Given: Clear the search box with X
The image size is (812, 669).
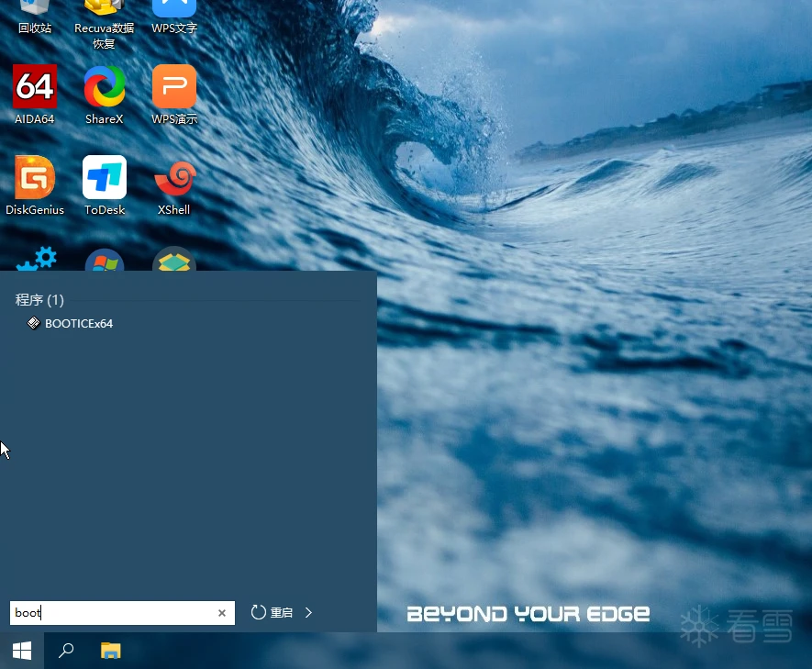Looking at the screenshot, I should (x=222, y=613).
